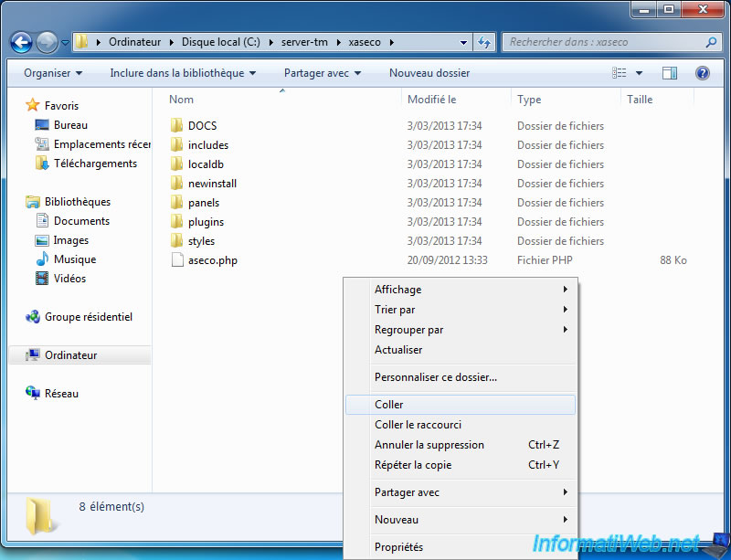The image size is (731, 560).
Task: Click the Favoris star icon
Action: tap(32, 105)
